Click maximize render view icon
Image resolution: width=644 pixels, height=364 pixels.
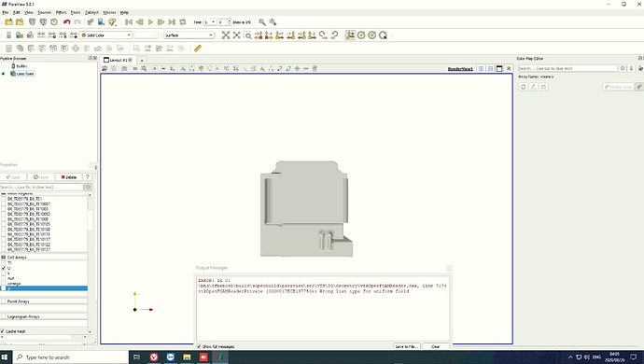pyautogui.click(x=499, y=69)
